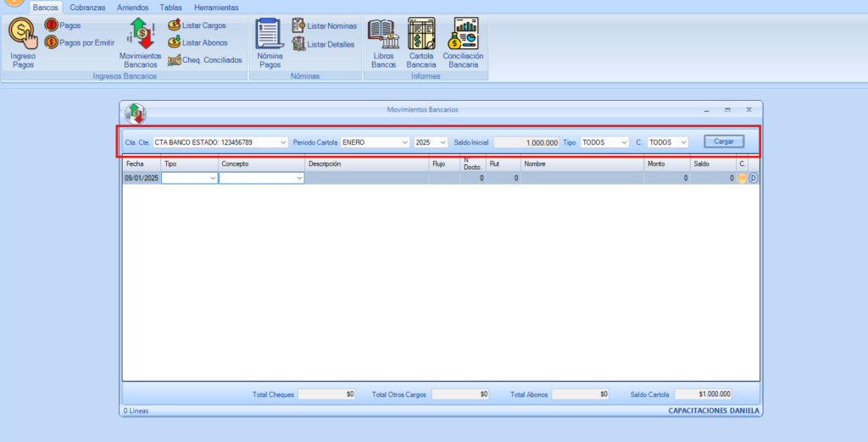Click the Movimientos Bancarios ribbon icon
Image resolution: width=868 pixels, height=442 pixels.
coord(140,42)
